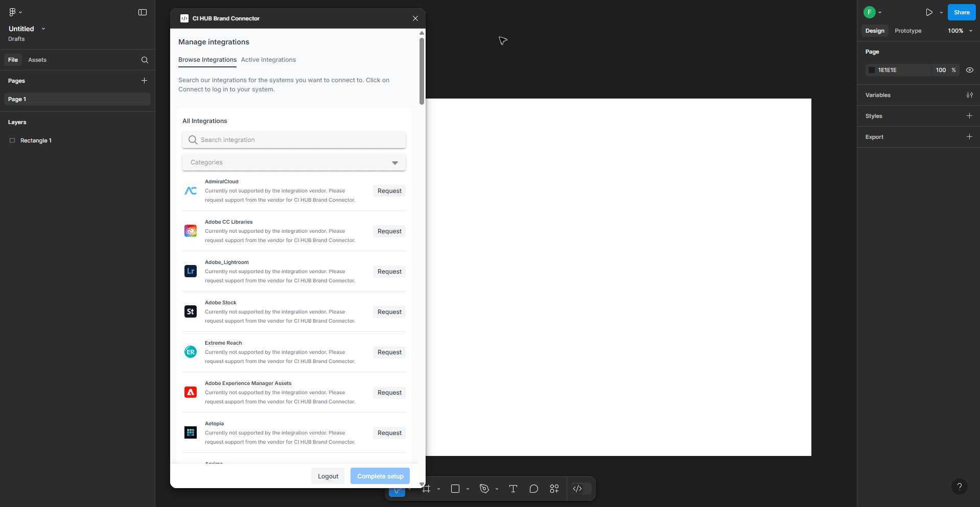
Task: Select the Text tool
Action: click(513, 489)
